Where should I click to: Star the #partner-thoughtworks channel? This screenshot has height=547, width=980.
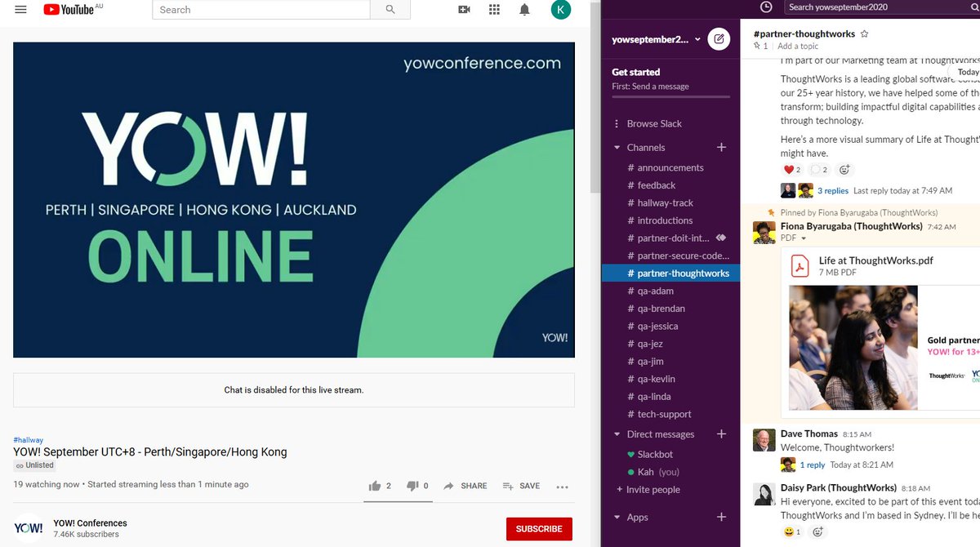coord(865,34)
